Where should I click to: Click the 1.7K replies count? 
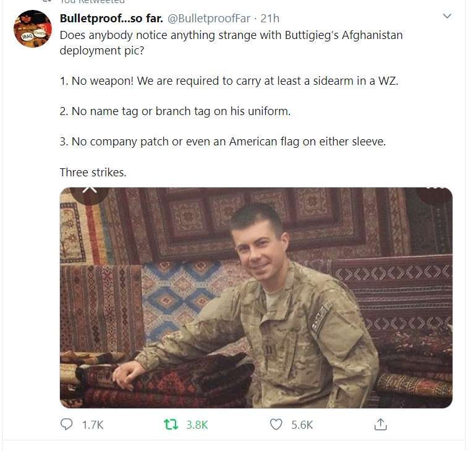pyautogui.click(x=93, y=424)
